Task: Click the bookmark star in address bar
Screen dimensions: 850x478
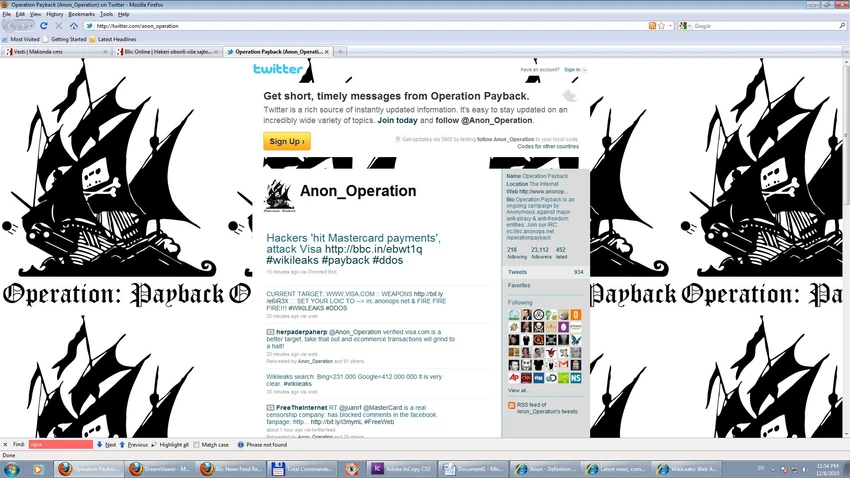Action: (x=661, y=25)
